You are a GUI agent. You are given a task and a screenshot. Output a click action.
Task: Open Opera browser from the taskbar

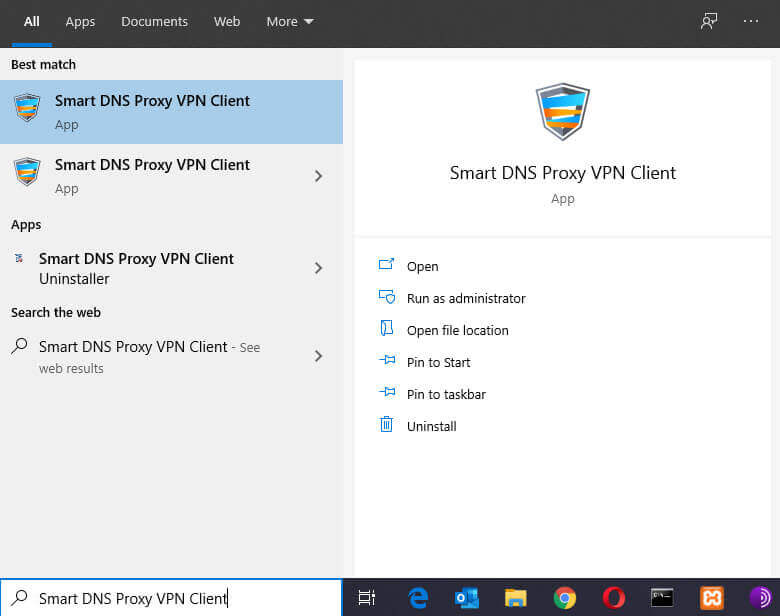(x=613, y=598)
